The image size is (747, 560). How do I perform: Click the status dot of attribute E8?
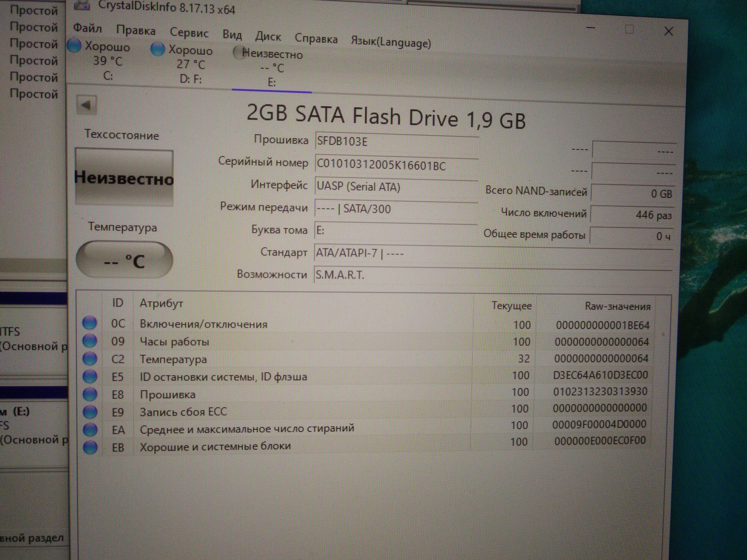click(x=90, y=394)
